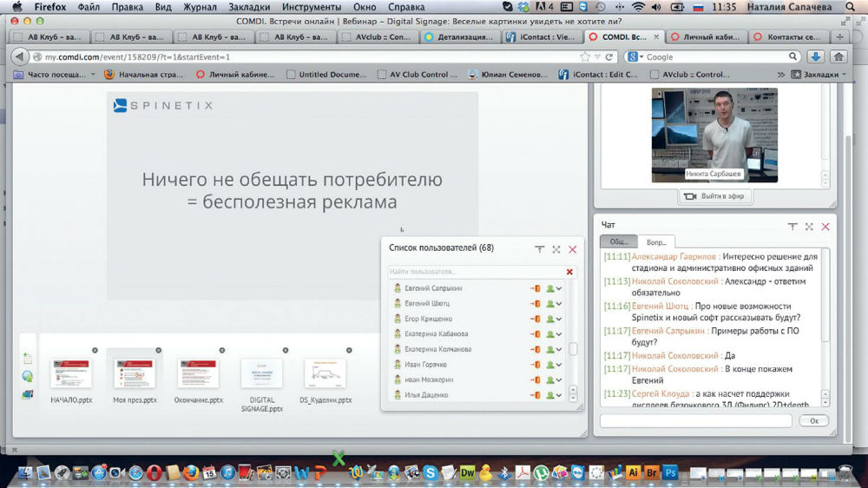Remove НАЧАЛО.pptx with its small x

tap(95, 350)
